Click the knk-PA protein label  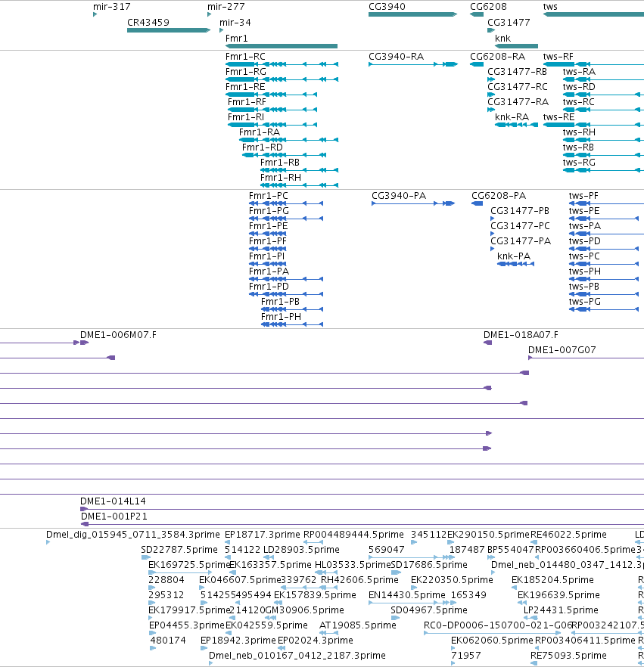[x=514, y=256]
